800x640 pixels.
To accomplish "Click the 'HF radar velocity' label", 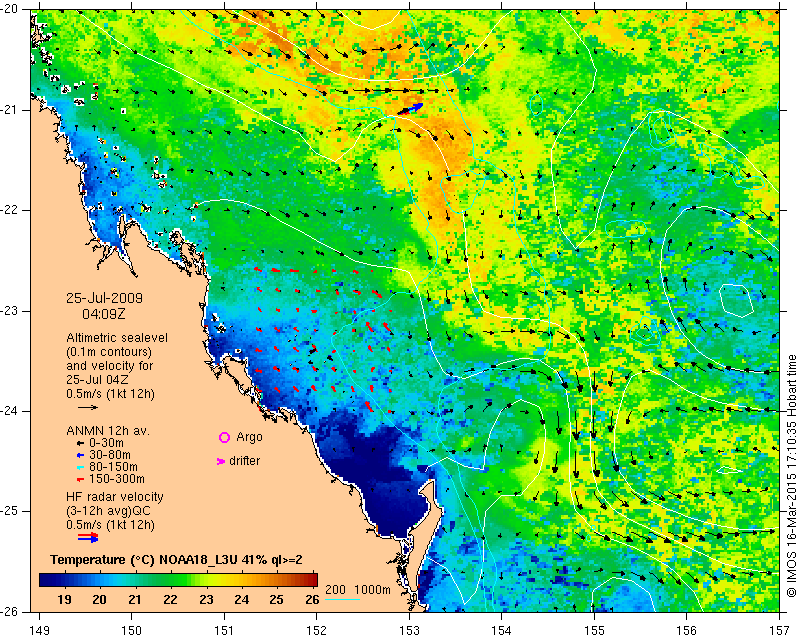I will tap(115, 497).
